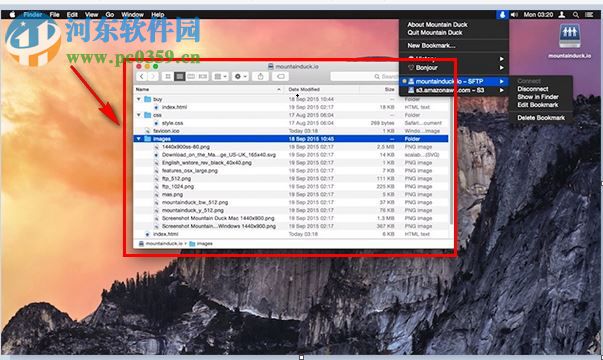Click the images folder icon in path bar
This screenshot has height=360, width=603.
(192, 243)
